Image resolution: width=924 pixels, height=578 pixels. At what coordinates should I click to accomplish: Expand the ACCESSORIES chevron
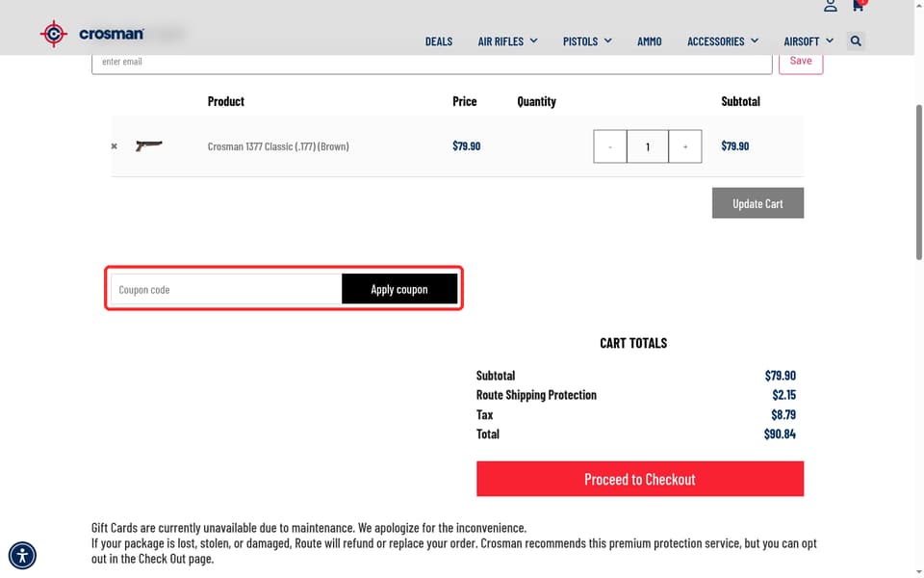(x=755, y=40)
